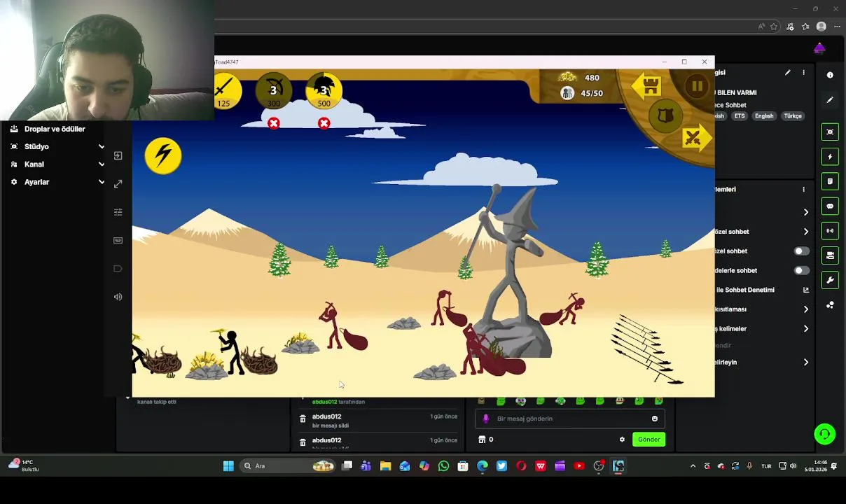846x504 pixels.
Task: Open File Explorer from the taskbar
Action: coord(385,466)
